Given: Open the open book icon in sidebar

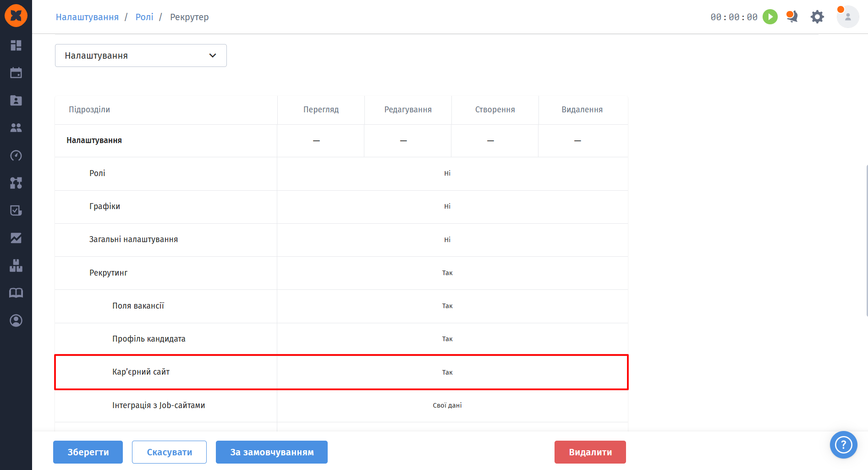Looking at the screenshot, I should [16, 293].
